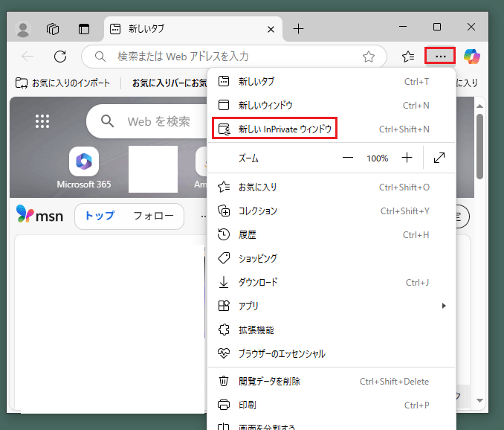Open 拡張機能 from the menu
Screen dimensions: 504x430
[x=332, y=330]
